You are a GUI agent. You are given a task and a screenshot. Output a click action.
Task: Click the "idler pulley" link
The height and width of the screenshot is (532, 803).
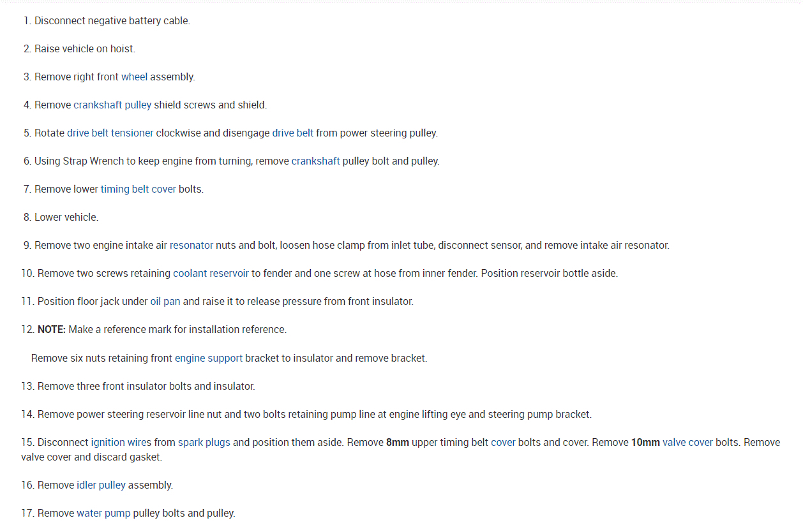tap(101, 485)
